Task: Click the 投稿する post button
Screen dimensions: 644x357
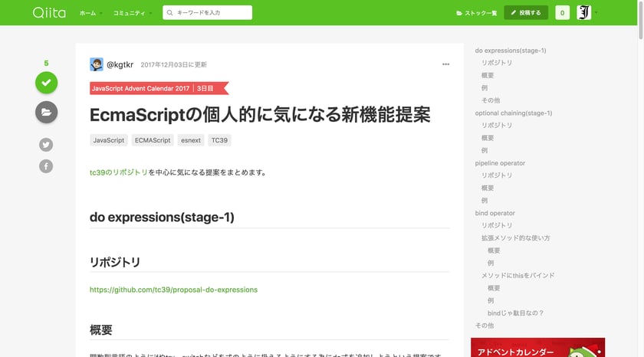Action: (526, 13)
